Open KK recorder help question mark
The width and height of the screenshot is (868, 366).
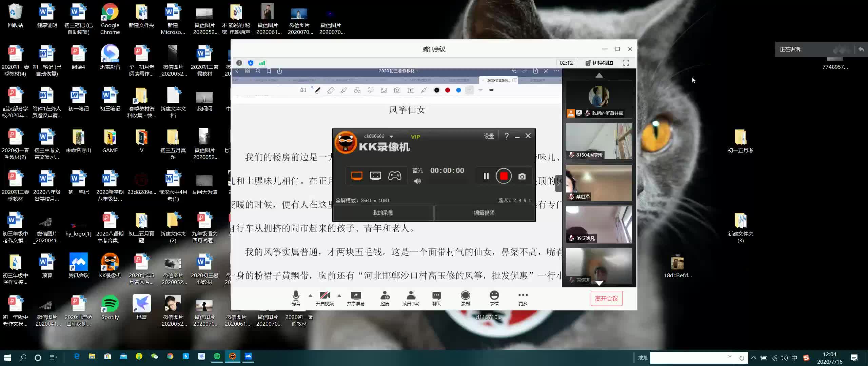(506, 136)
